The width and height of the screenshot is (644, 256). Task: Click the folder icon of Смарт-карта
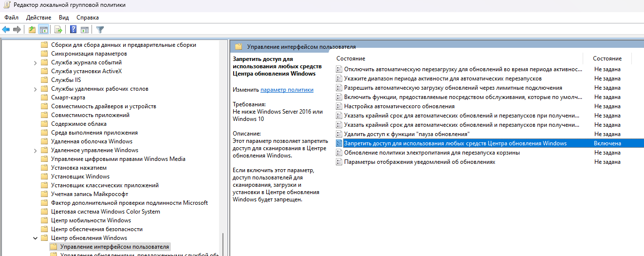coord(45,98)
